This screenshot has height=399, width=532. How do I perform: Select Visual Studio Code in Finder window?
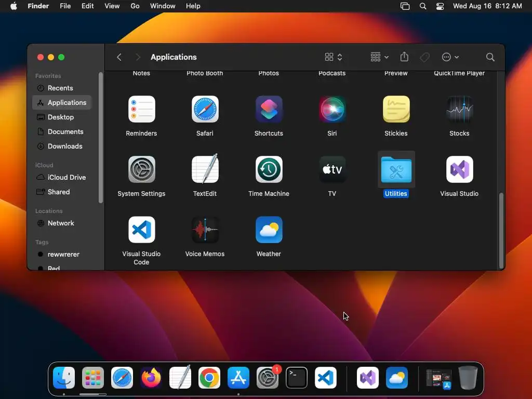point(141,230)
